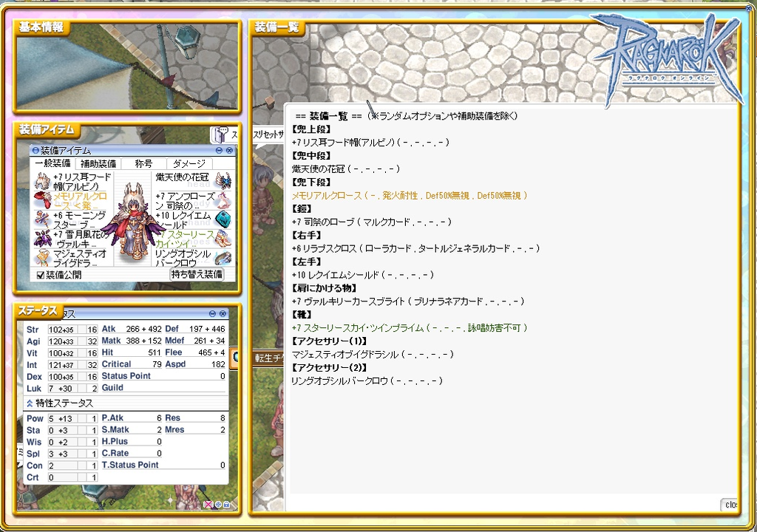Click the 【肩にかける物】 heading
This screenshot has width=757, height=532.
click(x=325, y=288)
